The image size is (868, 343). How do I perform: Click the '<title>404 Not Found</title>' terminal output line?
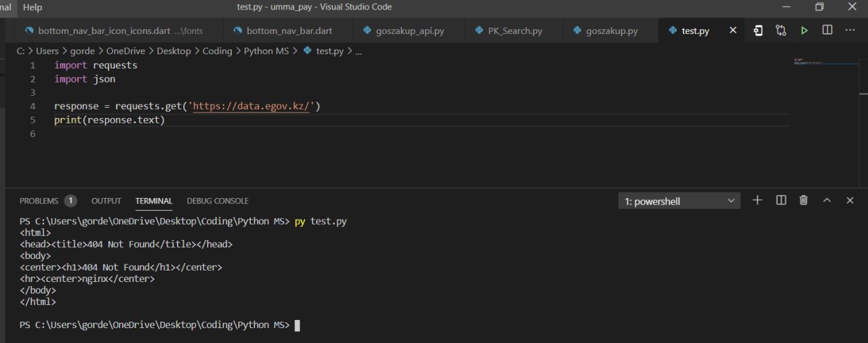tap(126, 244)
